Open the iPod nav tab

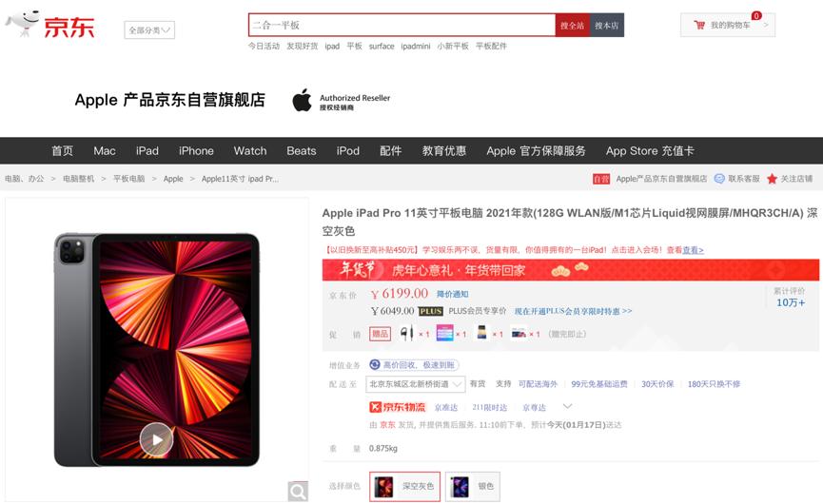[x=348, y=150]
